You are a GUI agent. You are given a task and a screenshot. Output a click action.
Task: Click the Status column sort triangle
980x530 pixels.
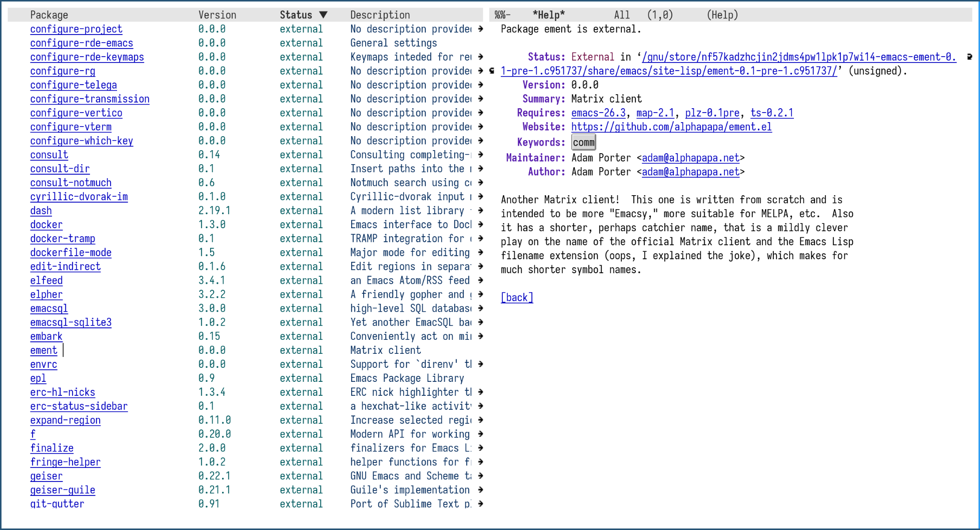click(x=323, y=15)
